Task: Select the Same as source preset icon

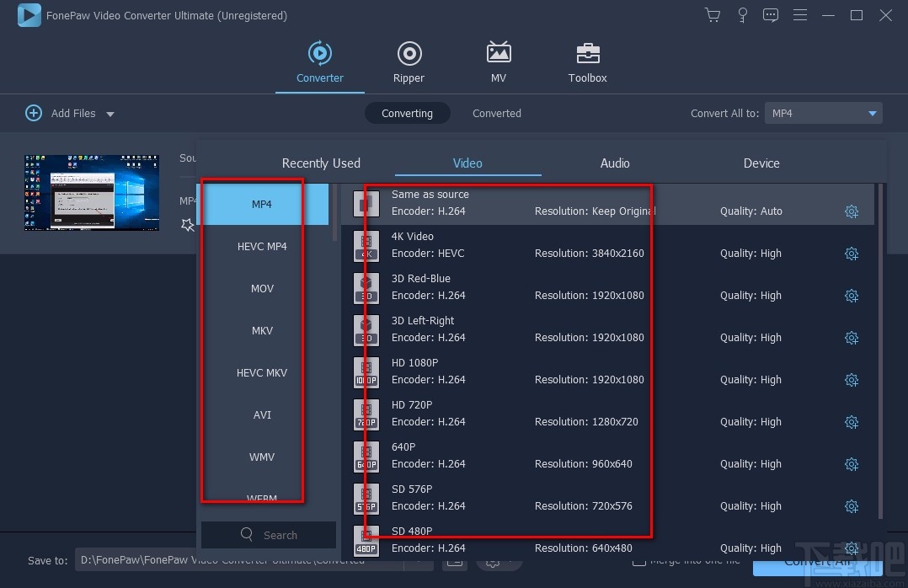Action: pyautogui.click(x=366, y=204)
